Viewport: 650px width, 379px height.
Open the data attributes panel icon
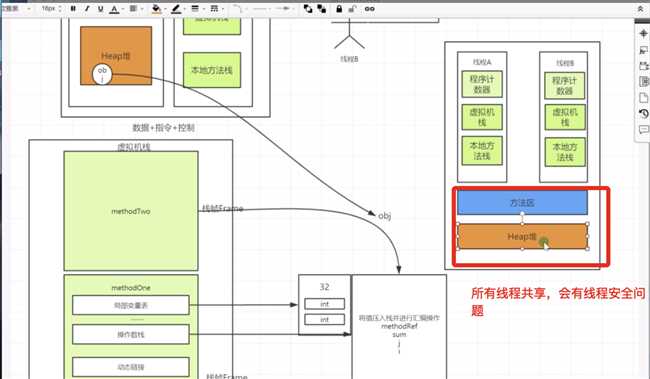(x=643, y=81)
